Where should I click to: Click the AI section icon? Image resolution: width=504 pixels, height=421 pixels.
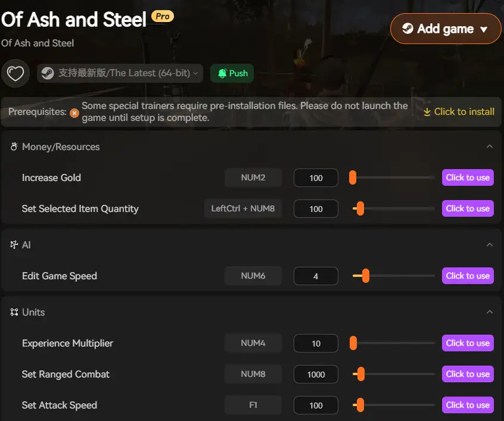pos(14,244)
